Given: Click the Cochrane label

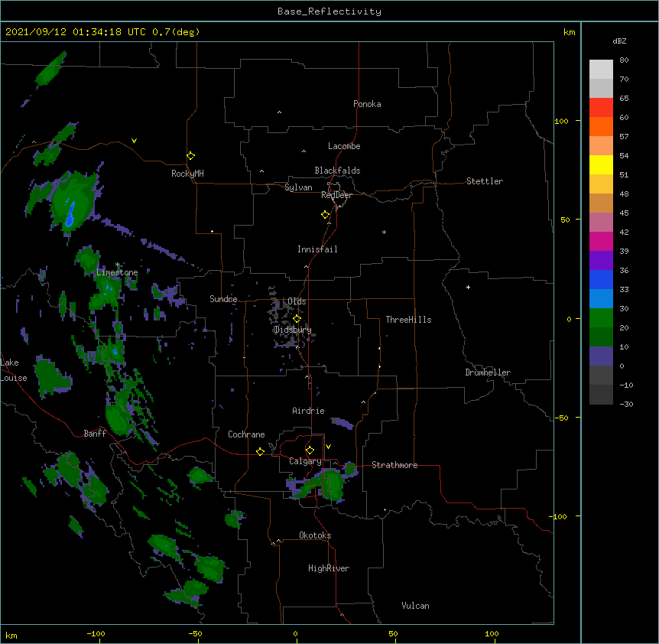Looking at the screenshot, I should point(246,434).
